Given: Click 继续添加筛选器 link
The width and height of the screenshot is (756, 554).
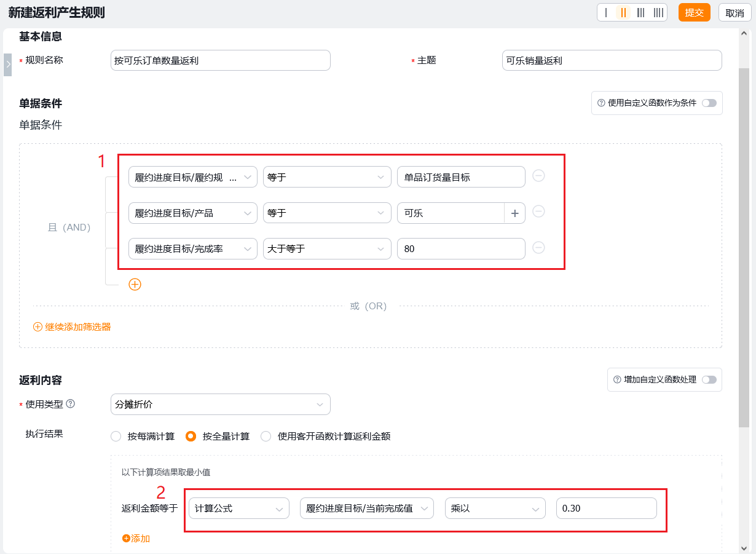Looking at the screenshot, I should click(x=72, y=327).
